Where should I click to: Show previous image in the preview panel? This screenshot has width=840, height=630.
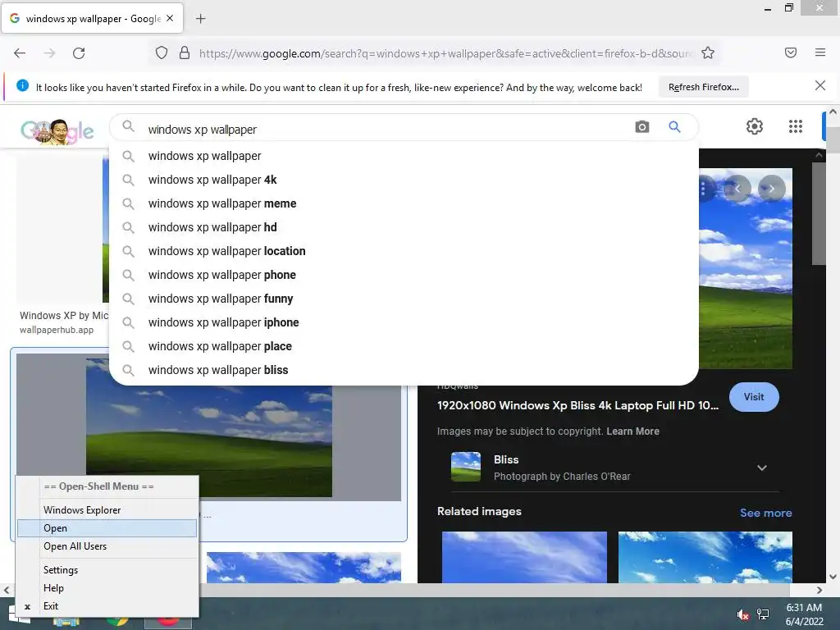coord(737,189)
